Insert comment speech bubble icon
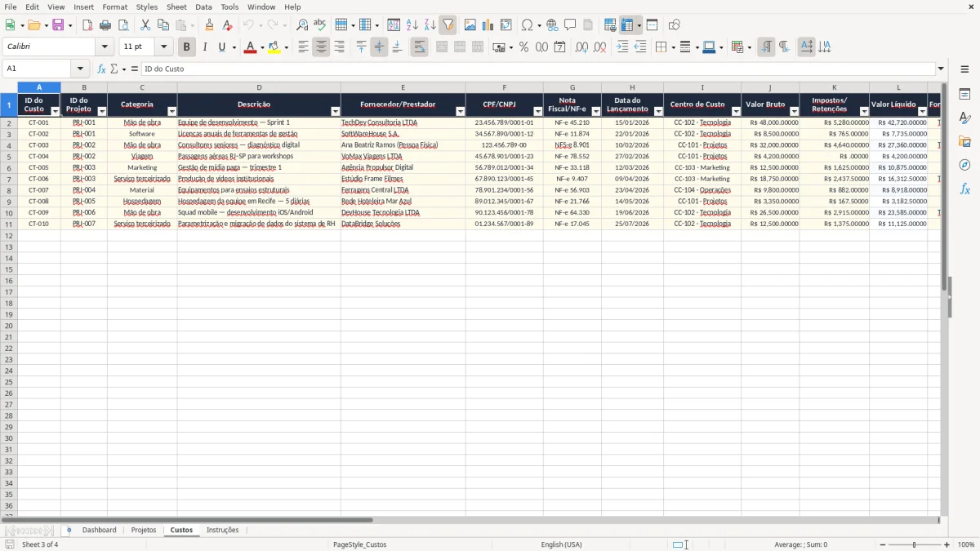Screen dimensions: 980x551 pyautogui.click(x=570, y=25)
